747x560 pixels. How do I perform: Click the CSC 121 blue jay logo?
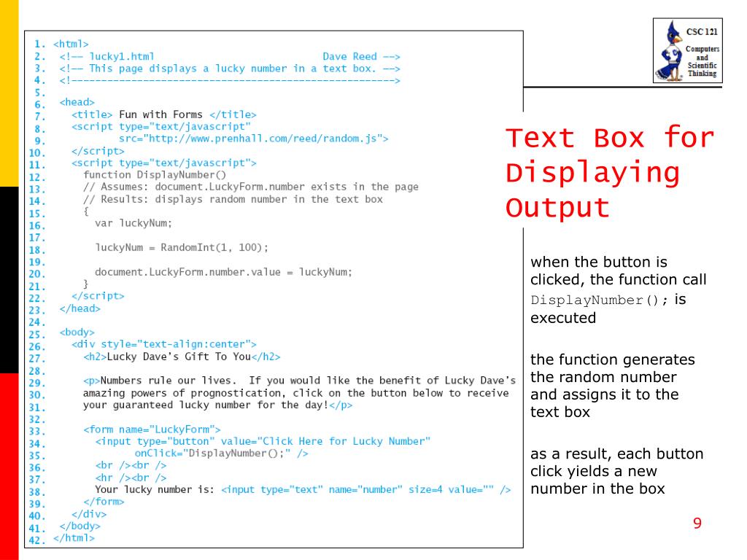click(687, 50)
